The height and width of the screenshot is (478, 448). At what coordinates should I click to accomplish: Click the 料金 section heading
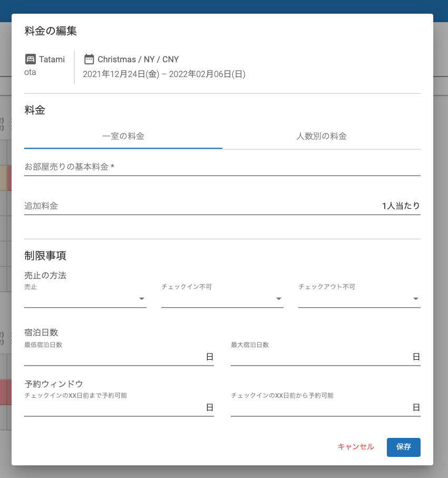coord(35,110)
